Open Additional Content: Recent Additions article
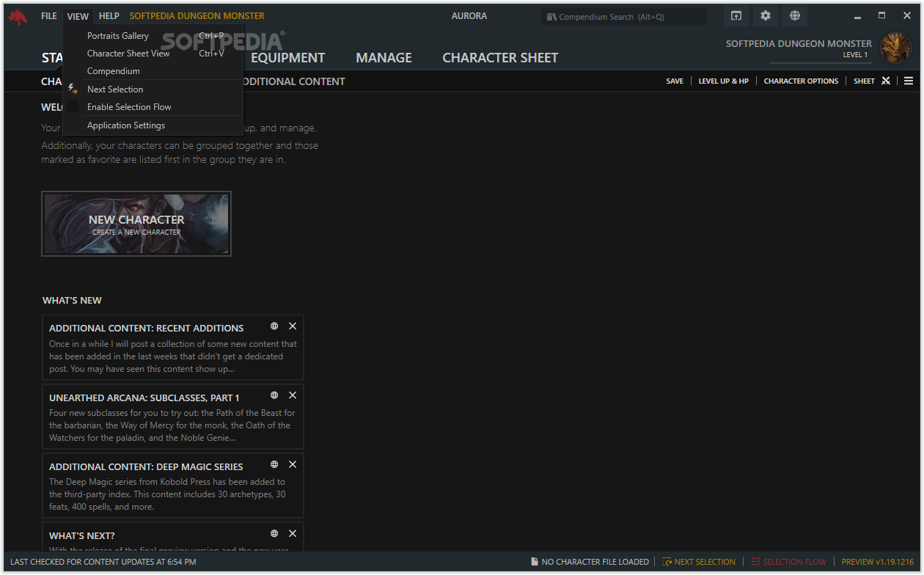The width and height of the screenshot is (924, 575). pyautogui.click(x=146, y=328)
